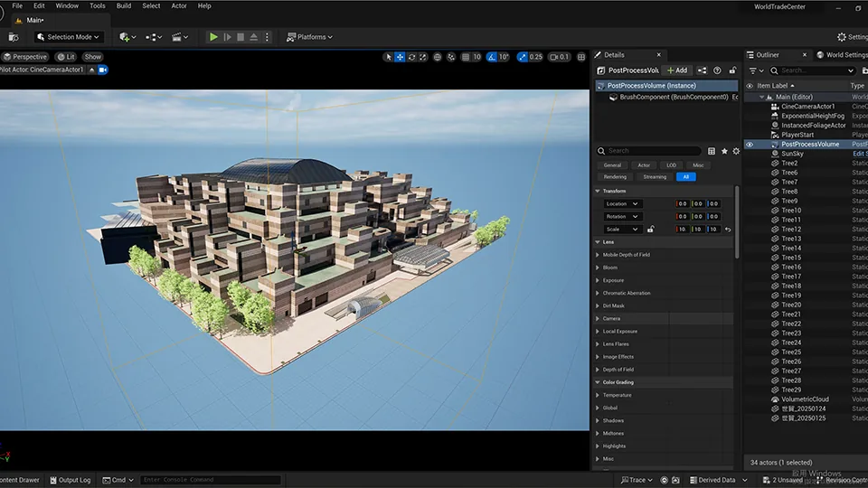Open the File menu

click(17, 6)
